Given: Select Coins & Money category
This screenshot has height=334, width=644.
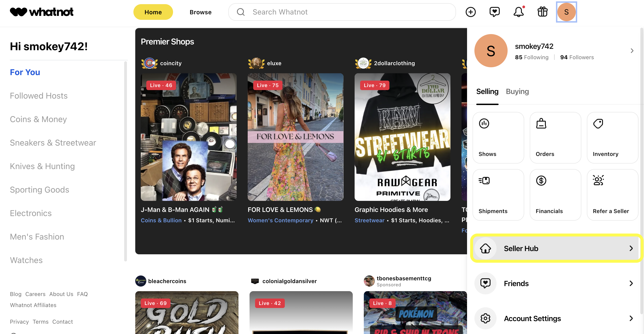Looking at the screenshot, I should [x=38, y=119].
